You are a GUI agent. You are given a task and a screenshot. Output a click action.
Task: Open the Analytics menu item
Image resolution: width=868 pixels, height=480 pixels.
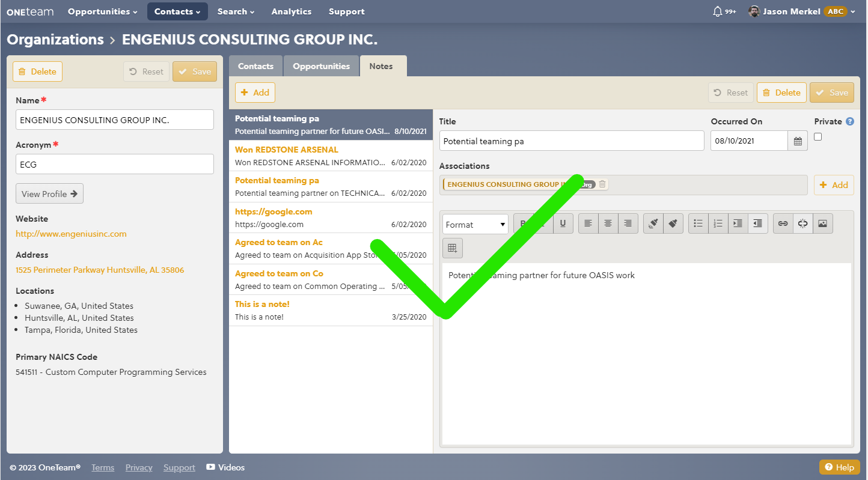pos(291,11)
